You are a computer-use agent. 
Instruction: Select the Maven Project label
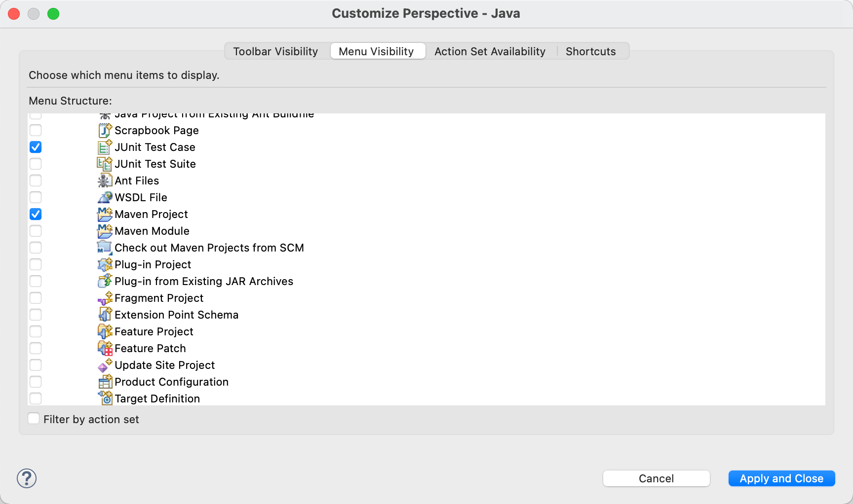[152, 214]
